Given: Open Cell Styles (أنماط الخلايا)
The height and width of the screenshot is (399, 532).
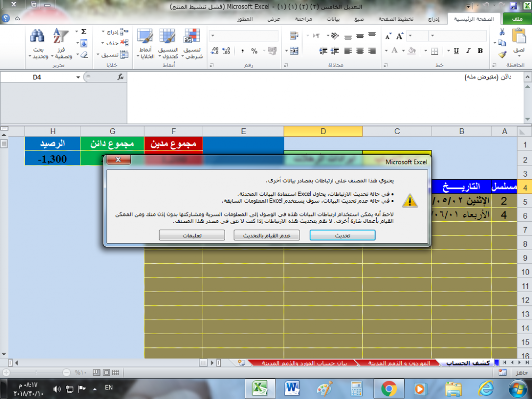Looking at the screenshot, I should (145, 44).
